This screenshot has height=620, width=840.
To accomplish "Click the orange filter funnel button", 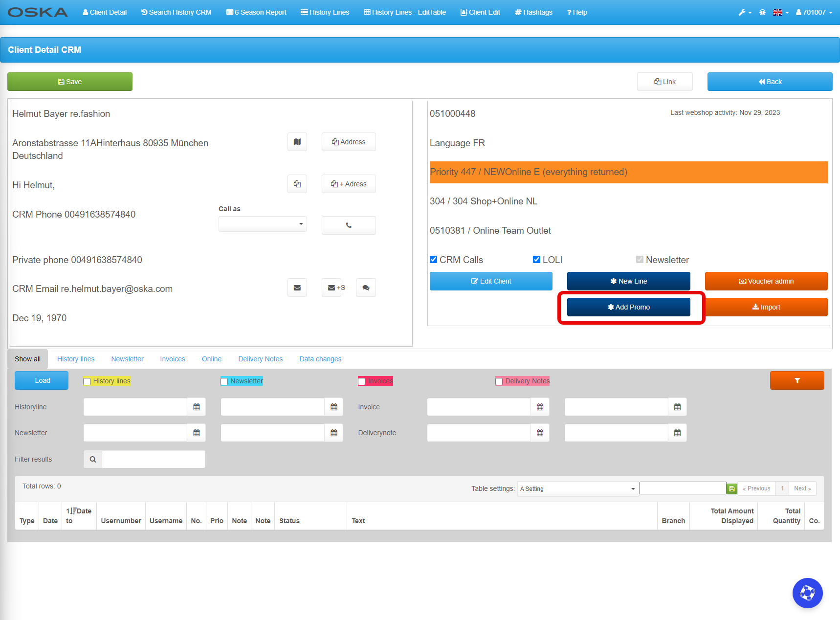I will (x=797, y=380).
